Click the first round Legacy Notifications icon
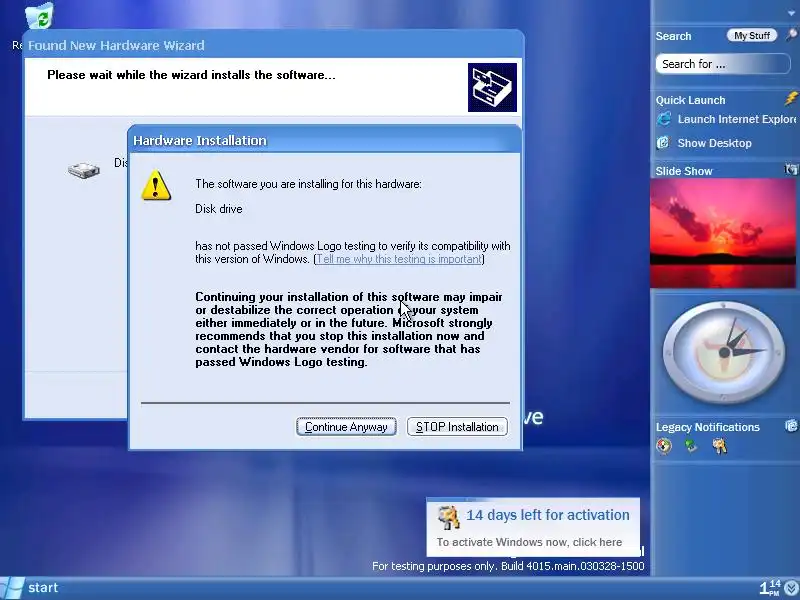 click(664, 446)
